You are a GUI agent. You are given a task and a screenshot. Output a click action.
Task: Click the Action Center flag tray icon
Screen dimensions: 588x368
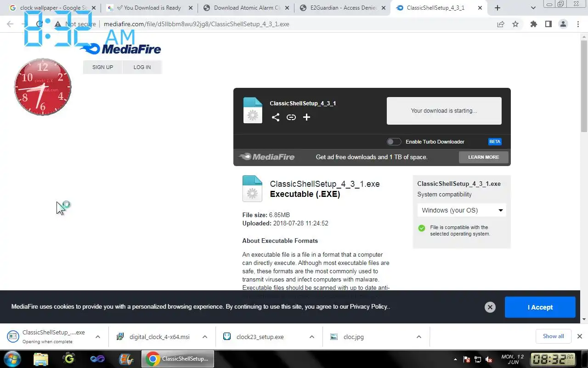coord(466,360)
